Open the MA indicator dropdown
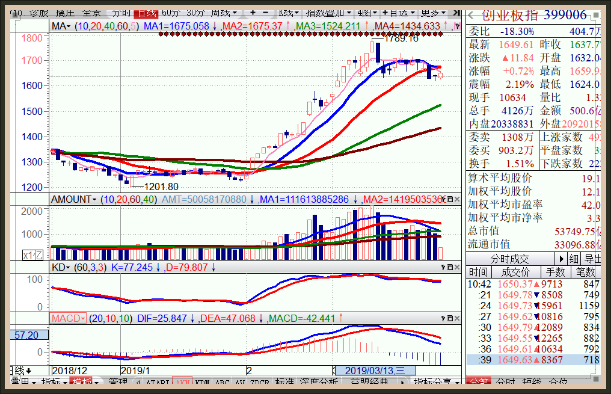Screen dimensions: 611x394 pos(61,27)
